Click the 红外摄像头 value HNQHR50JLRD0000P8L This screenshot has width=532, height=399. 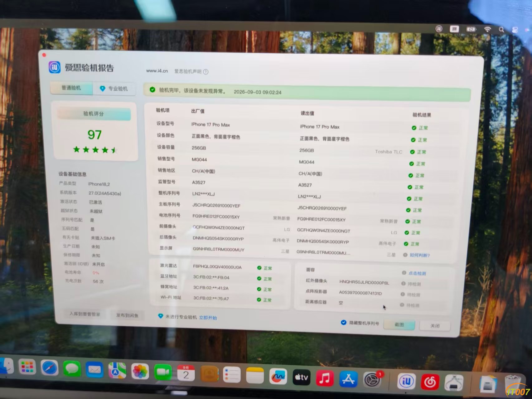[x=364, y=282]
